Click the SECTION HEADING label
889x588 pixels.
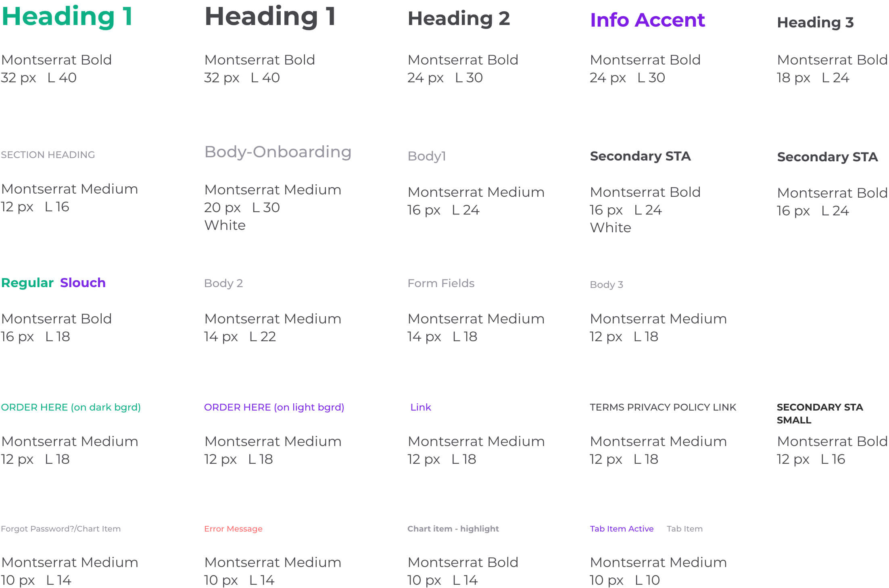click(x=48, y=155)
